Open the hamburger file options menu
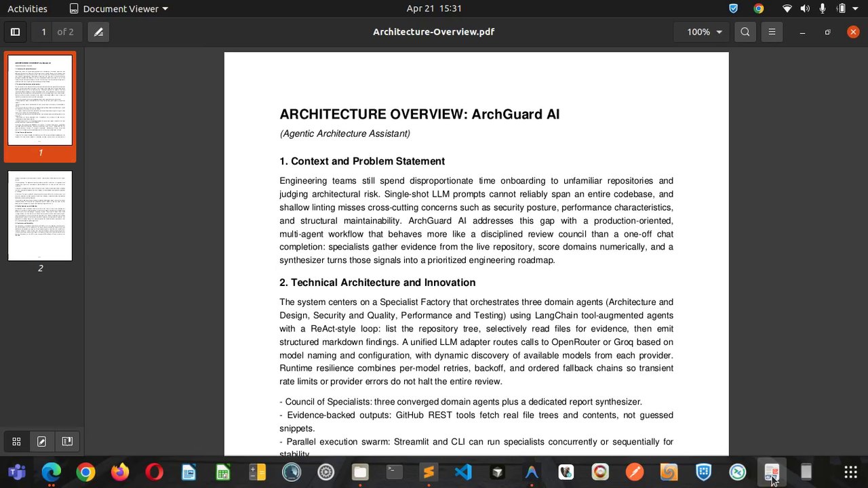Viewport: 868px width, 488px height. (772, 32)
